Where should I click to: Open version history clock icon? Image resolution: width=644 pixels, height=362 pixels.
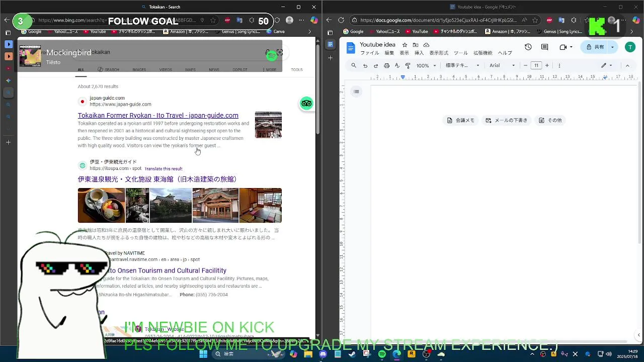point(528,47)
